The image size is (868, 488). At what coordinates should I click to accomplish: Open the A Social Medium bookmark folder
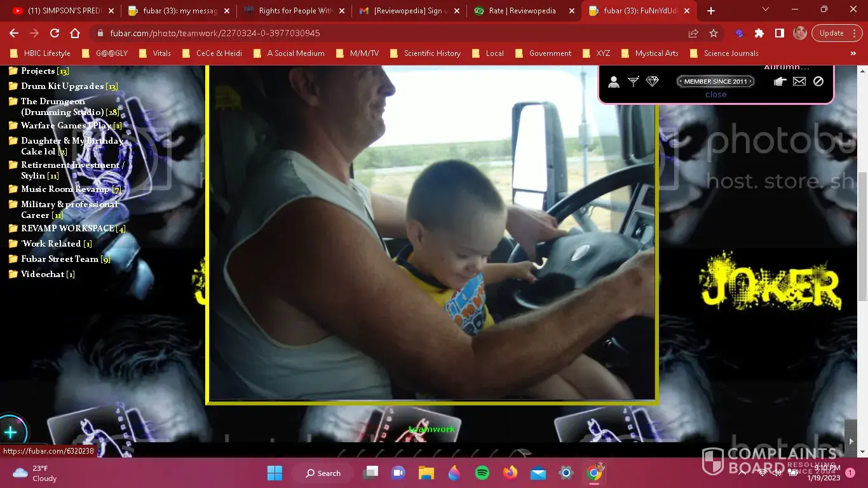click(288, 53)
